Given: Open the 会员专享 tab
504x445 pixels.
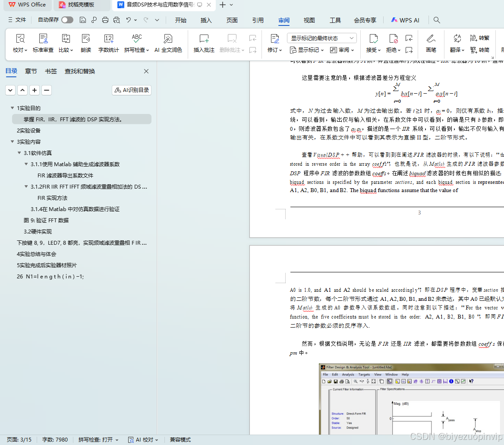Looking at the screenshot, I should point(365,20).
